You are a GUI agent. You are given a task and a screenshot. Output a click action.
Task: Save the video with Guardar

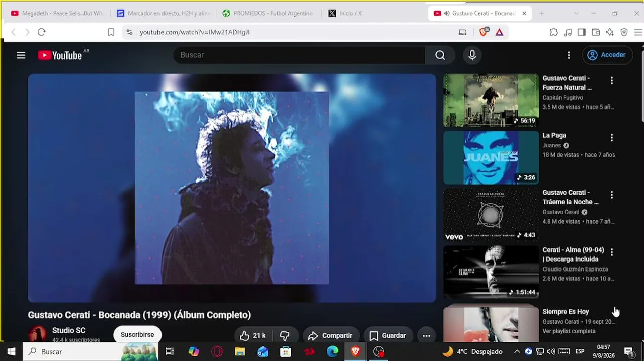pos(388,335)
